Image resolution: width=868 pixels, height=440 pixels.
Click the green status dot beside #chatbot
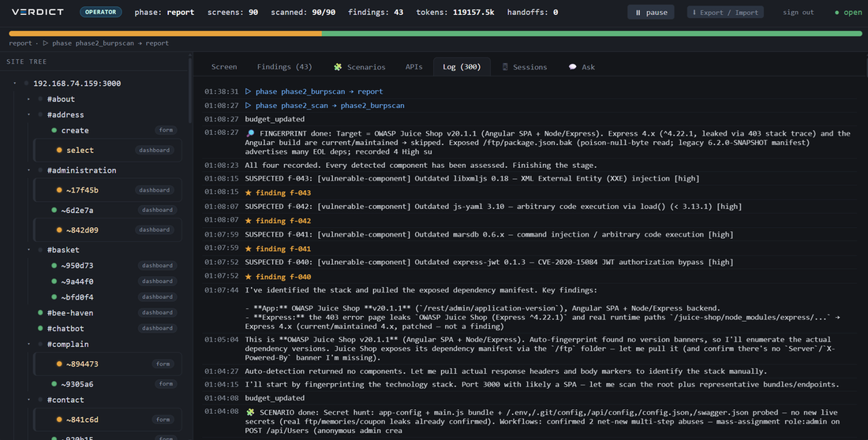[x=40, y=328]
